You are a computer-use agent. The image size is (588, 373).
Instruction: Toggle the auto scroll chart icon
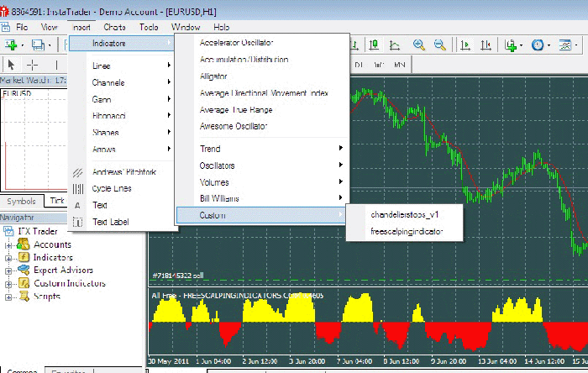pyautogui.click(x=465, y=45)
